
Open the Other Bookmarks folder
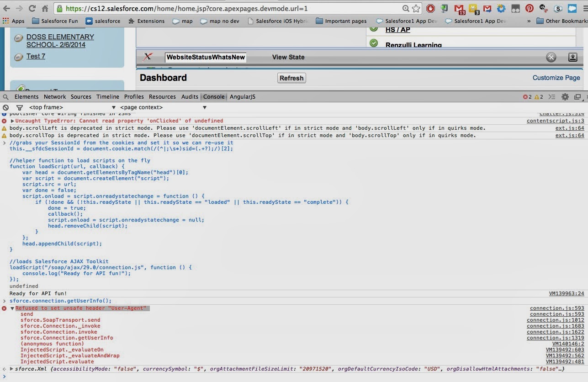[562, 21]
